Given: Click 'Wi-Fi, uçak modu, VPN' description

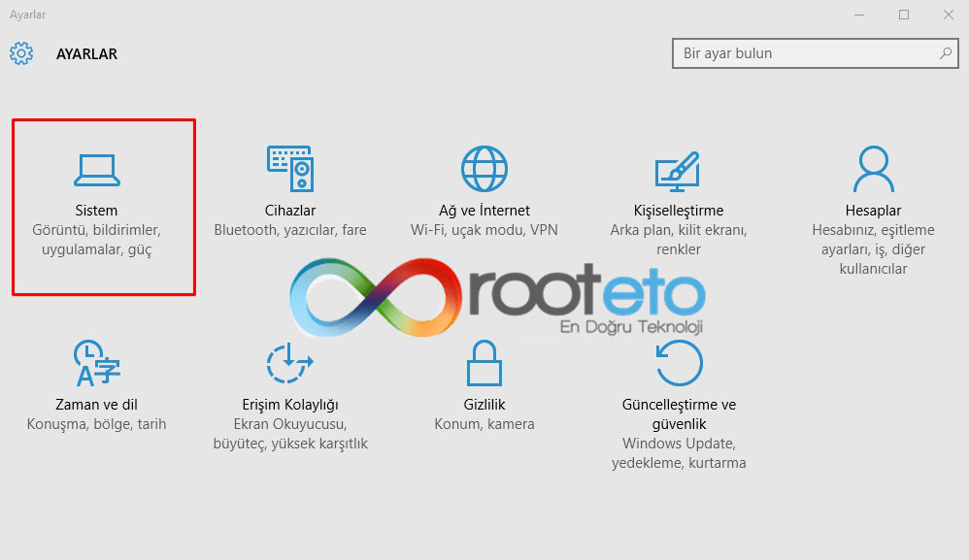Looking at the screenshot, I should pos(484,230).
